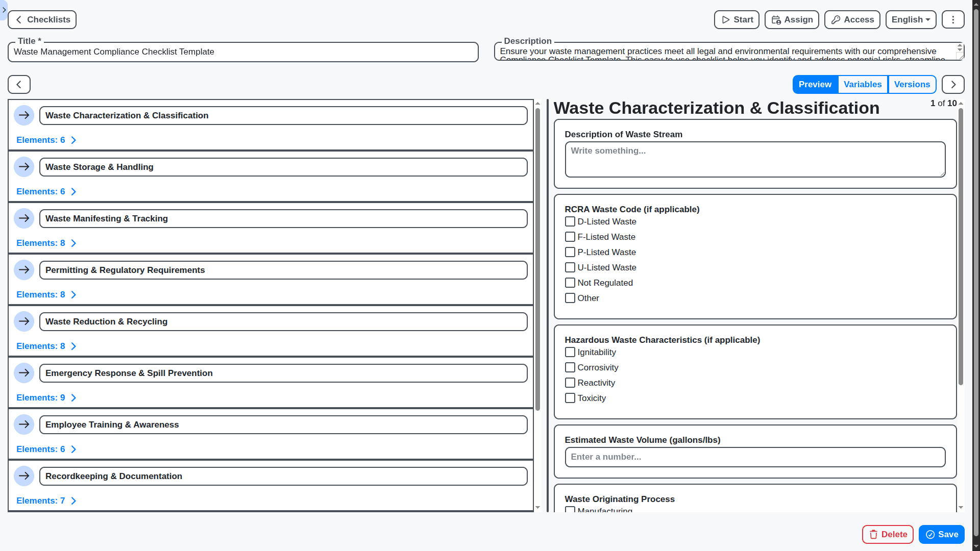Expand Elements: 8 under Waste Manifesting & Tracking
The height and width of the screenshot is (551, 980).
(46, 243)
